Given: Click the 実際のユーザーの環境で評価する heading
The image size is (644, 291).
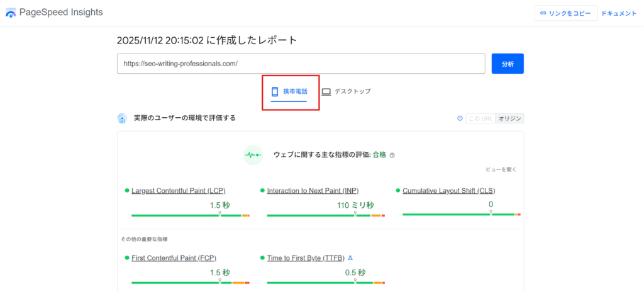Looking at the screenshot, I should pyautogui.click(x=185, y=118).
